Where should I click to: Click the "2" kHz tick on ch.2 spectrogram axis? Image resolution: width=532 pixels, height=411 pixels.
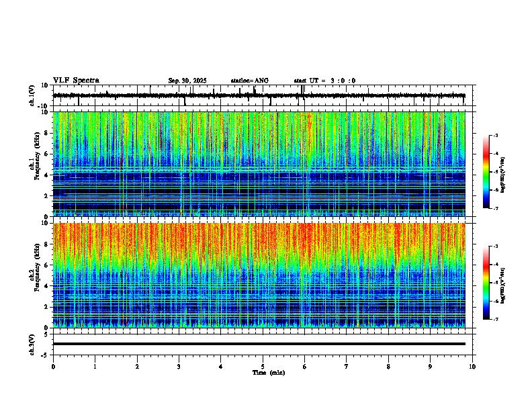(46, 307)
